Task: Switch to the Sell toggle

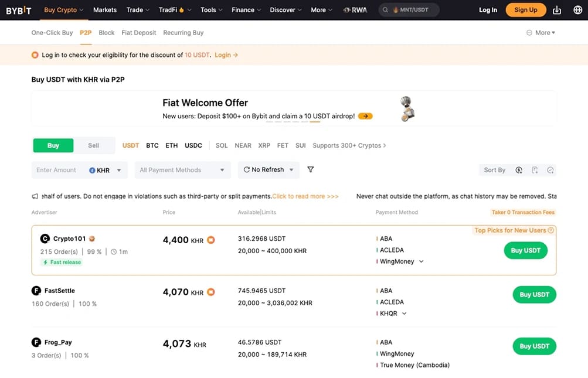Action: pyautogui.click(x=94, y=145)
